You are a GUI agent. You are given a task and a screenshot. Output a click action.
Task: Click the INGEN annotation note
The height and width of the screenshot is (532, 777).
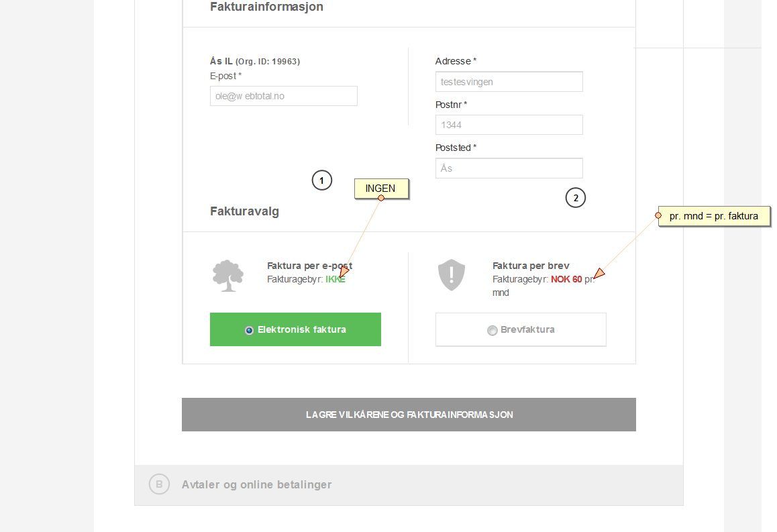click(381, 189)
